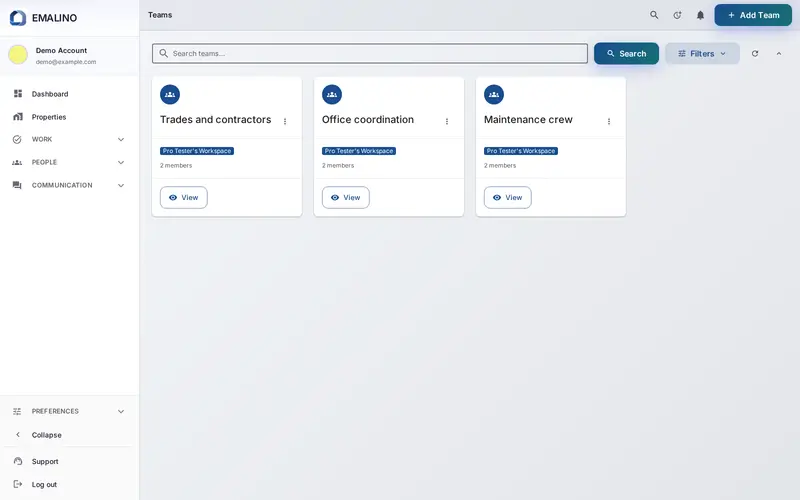Click the Log out door icon
The width and height of the screenshot is (800, 500).
[18, 484]
